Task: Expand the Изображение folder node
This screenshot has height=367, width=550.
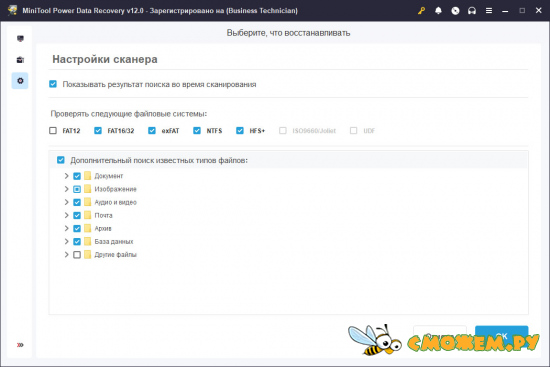Action: pyautogui.click(x=66, y=189)
